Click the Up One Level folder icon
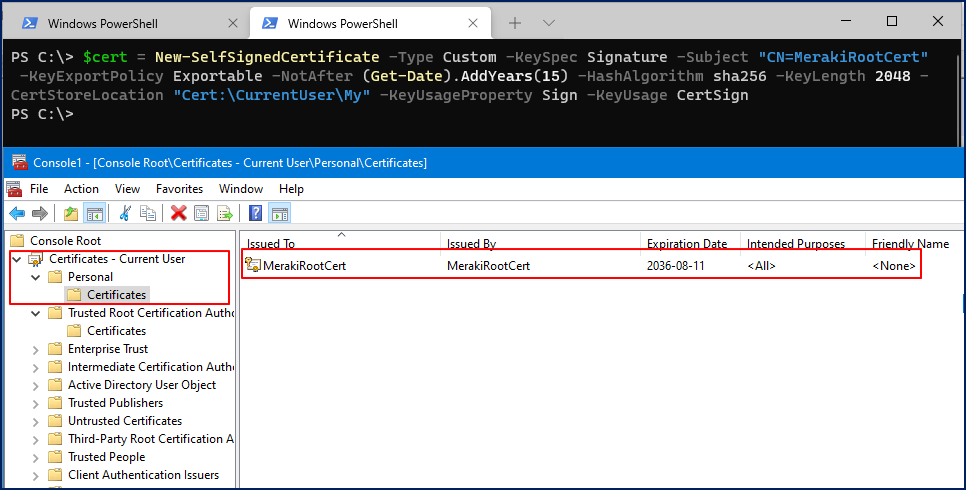 click(x=70, y=213)
